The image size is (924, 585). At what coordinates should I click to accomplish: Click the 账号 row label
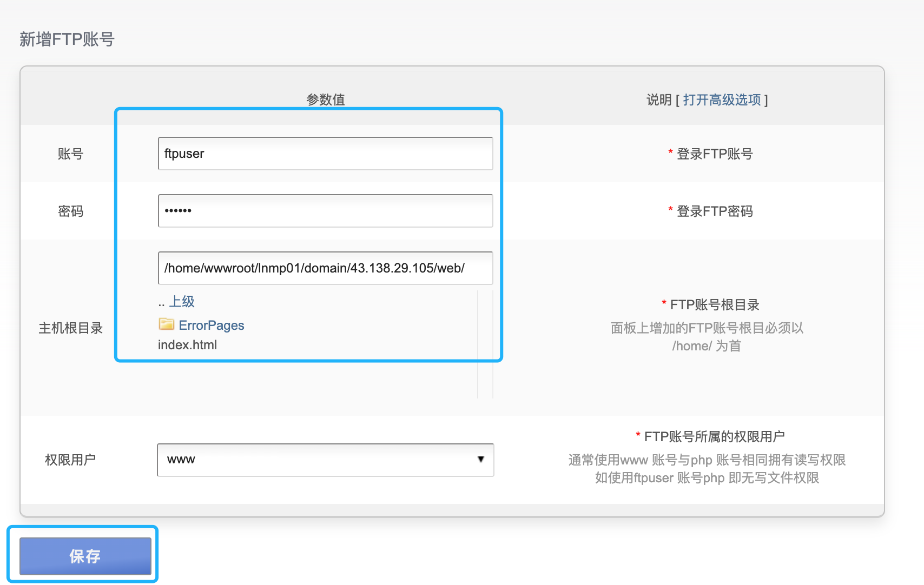point(71,154)
